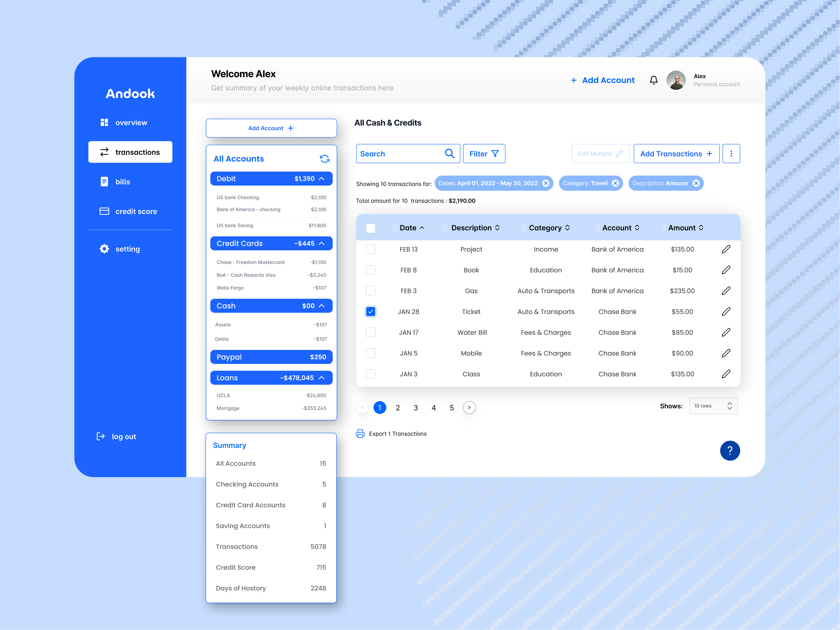Check the JAN 17 Water Bill checkbox
Screen dimensions: 840x630
tap(371, 332)
